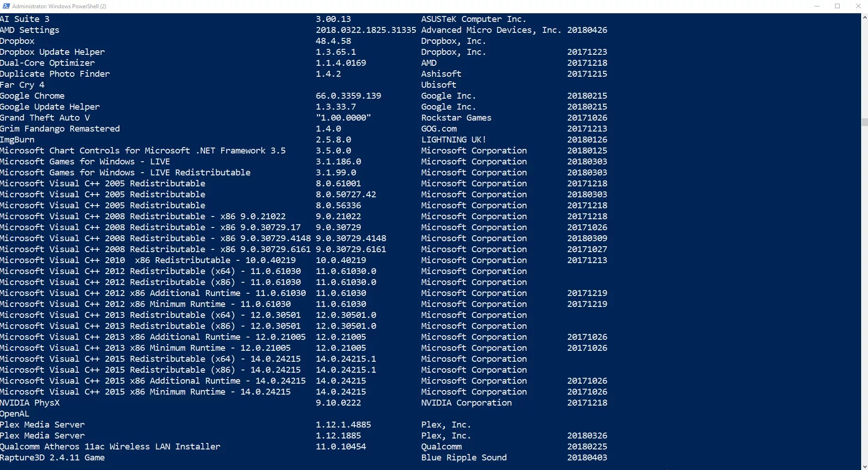This screenshot has width=868, height=470.
Task: Close the Administrator PowerShell window
Action: pos(858,6)
